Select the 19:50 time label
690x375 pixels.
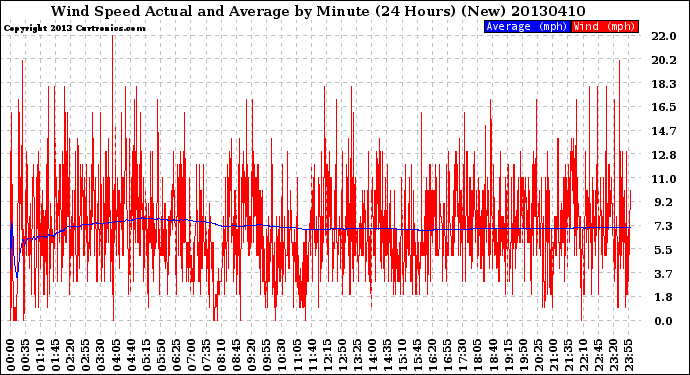tap(523, 355)
